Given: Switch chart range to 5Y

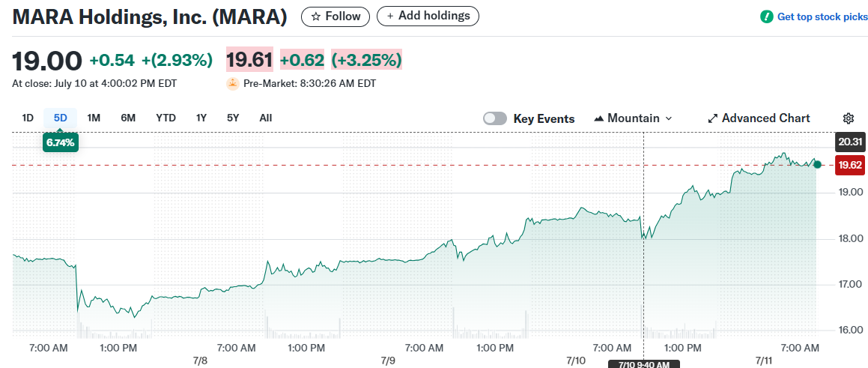Looking at the screenshot, I should (233, 118).
